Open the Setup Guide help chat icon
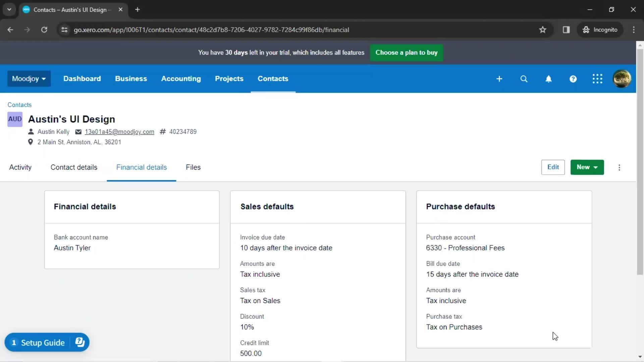Screen dimensions: 644x362 pyautogui.click(x=80, y=342)
